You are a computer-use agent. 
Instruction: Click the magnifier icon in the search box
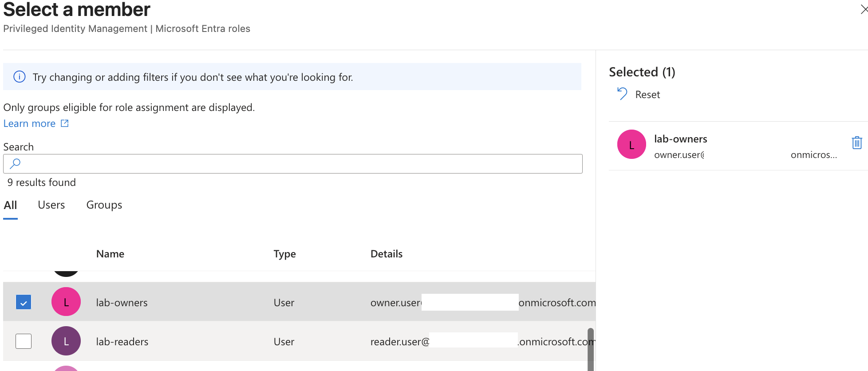15,164
